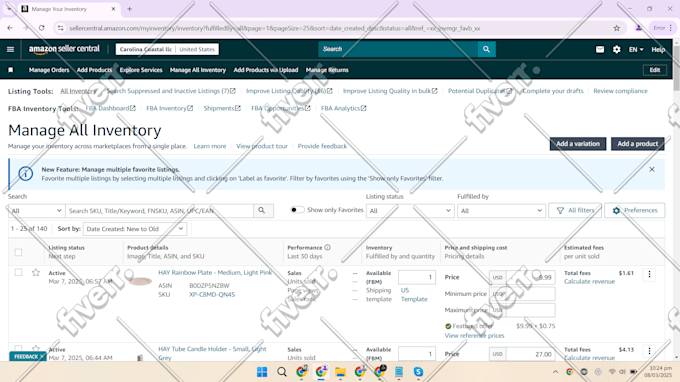Click the info icon in the feature banner
This screenshot has width=680, height=382.
(26, 174)
